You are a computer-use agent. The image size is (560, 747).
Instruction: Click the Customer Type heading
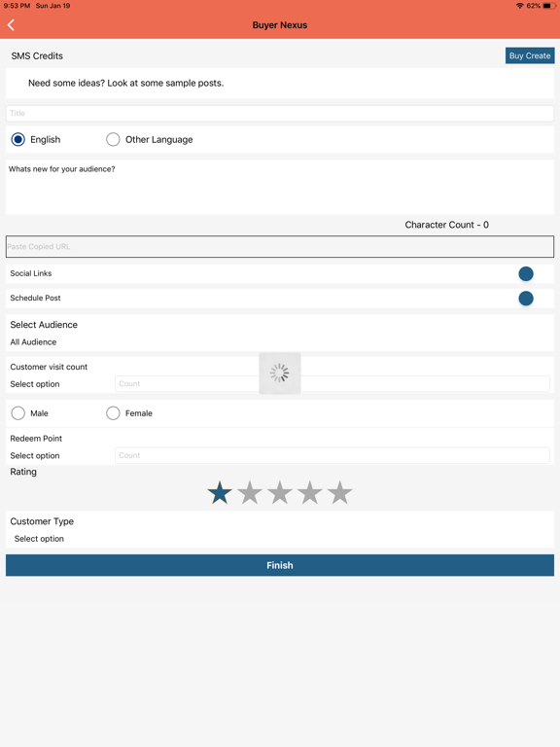[x=42, y=521]
